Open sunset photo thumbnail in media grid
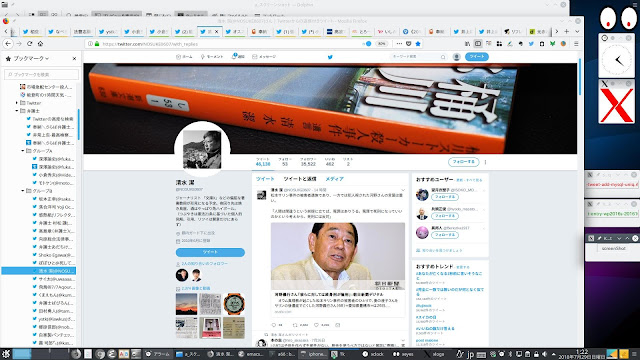 [187, 304]
